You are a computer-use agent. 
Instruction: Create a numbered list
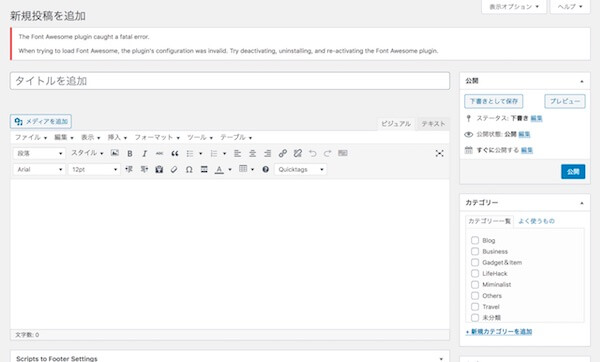point(214,153)
